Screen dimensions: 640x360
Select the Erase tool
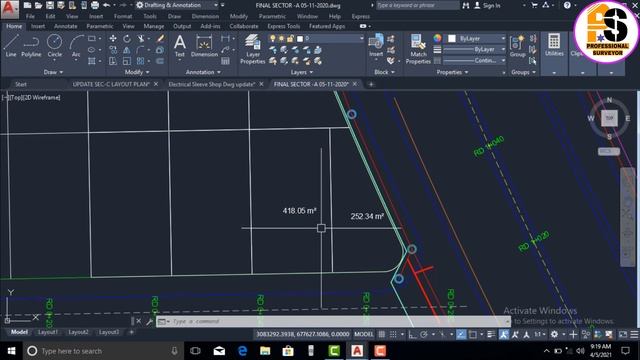click(160, 38)
